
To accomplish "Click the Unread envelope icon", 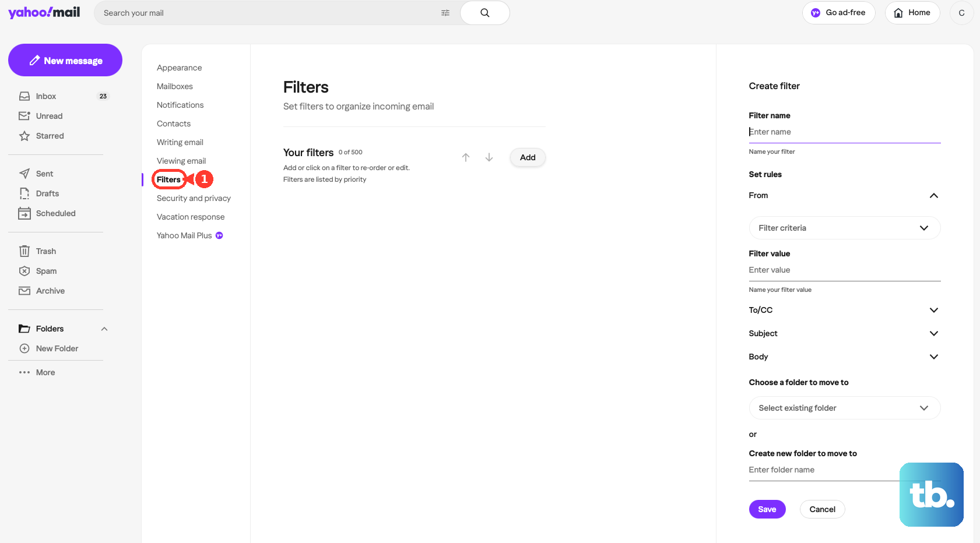I will click(x=24, y=116).
